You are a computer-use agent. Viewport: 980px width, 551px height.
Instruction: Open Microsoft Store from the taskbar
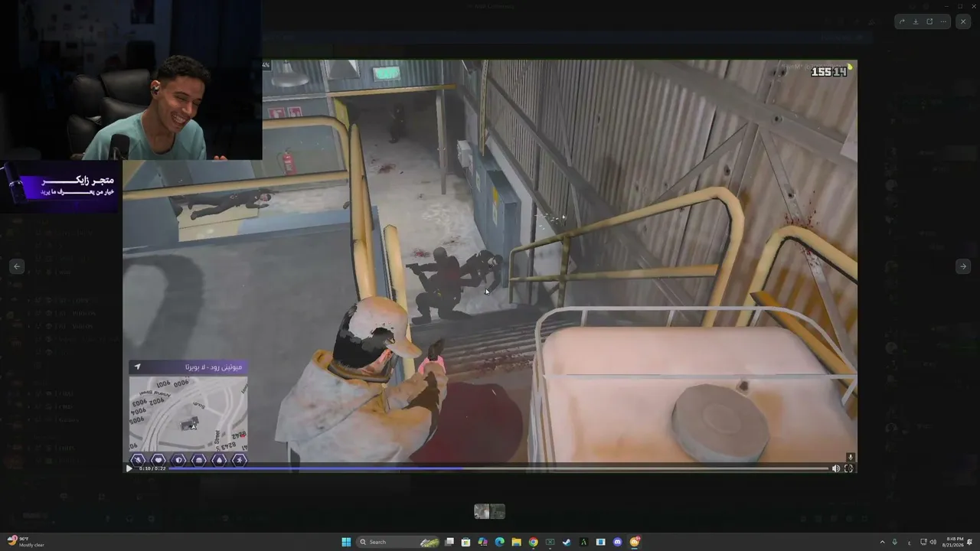click(466, 542)
